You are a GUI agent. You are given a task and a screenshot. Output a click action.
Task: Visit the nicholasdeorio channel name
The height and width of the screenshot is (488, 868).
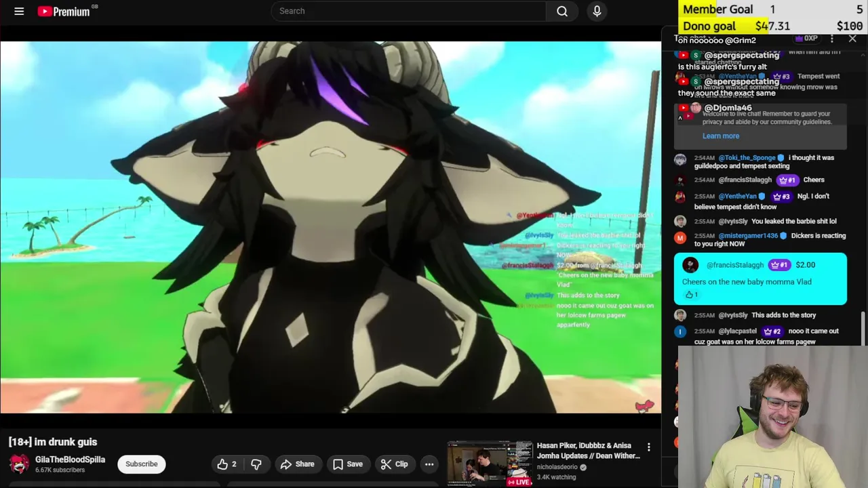click(557, 467)
